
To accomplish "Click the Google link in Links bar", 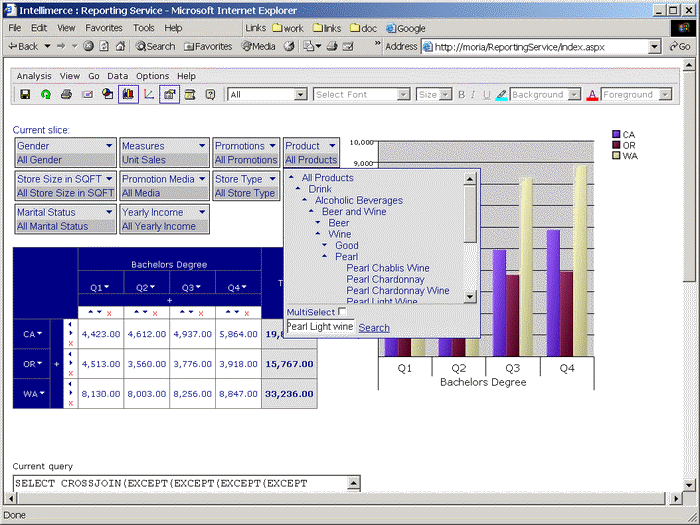I will click(x=406, y=28).
